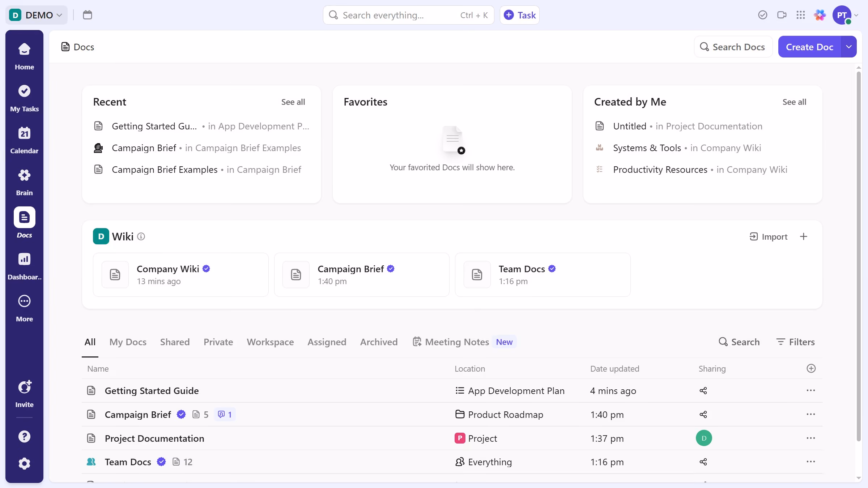Switch to the Archived tab
This screenshot has height=488, width=868.
(379, 342)
